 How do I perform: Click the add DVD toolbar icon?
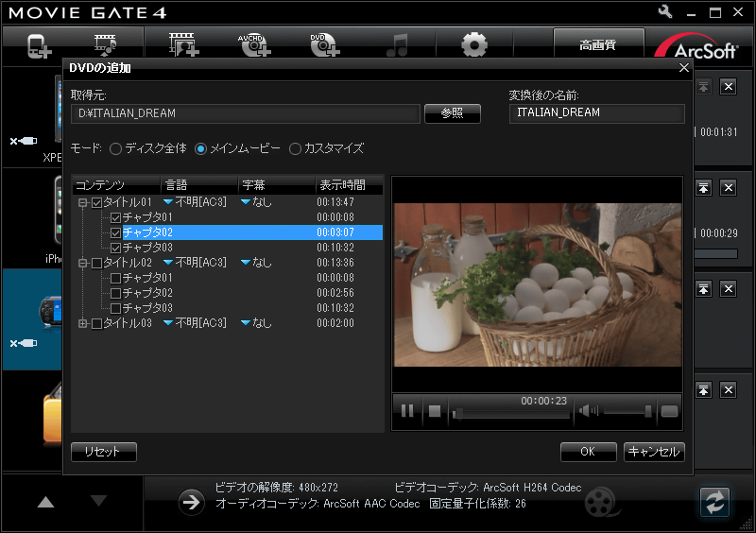click(324, 44)
